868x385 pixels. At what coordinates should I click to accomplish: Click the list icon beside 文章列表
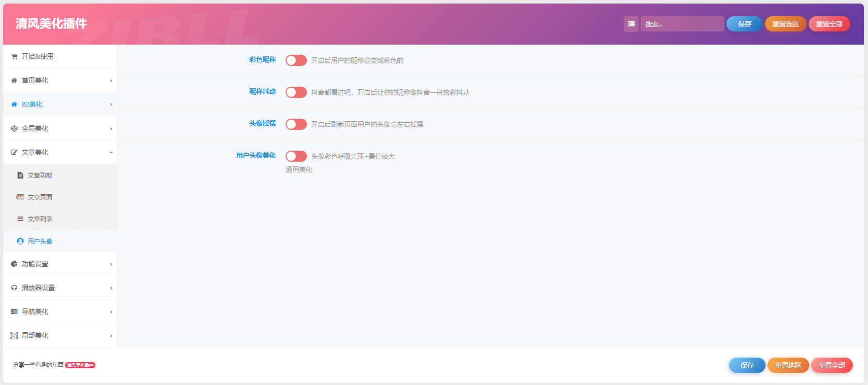[20, 219]
